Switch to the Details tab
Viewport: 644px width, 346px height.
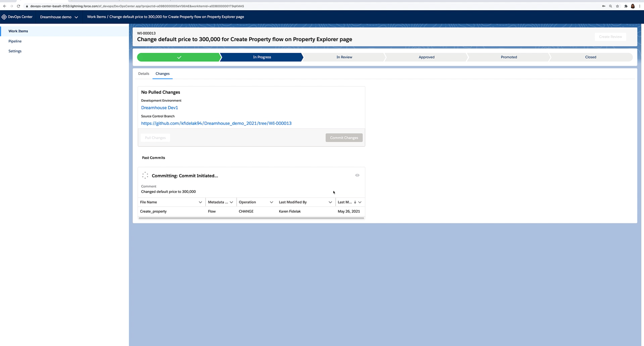(143, 74)
